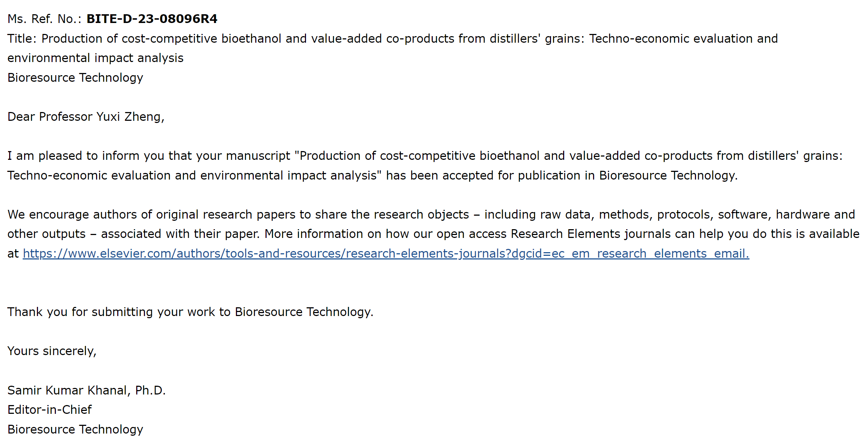Click the closing 'Yours sincerely,'
Image resolution: width=868 pixels, height=439 pixels.
(x=52, y=351)
